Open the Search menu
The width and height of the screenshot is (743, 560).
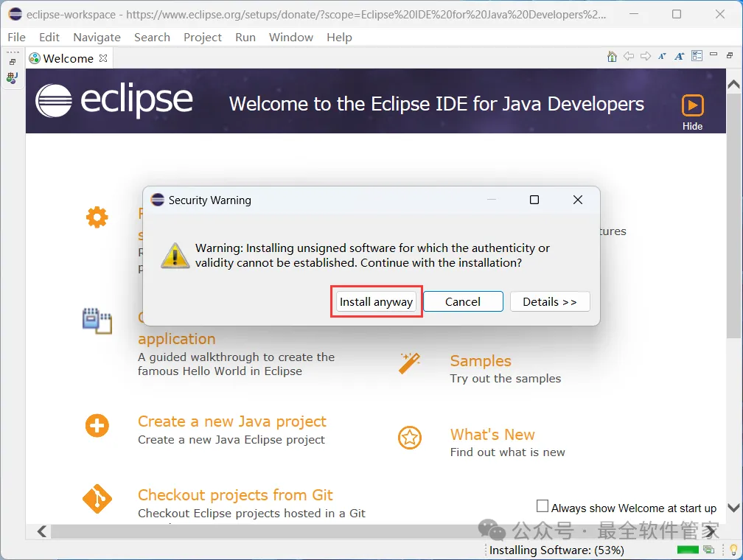point(152,37)
